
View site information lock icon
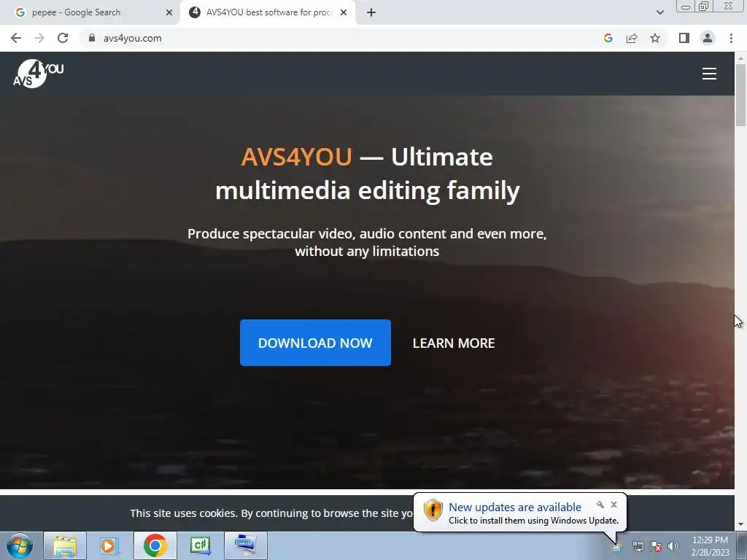[x=92, y=38]
